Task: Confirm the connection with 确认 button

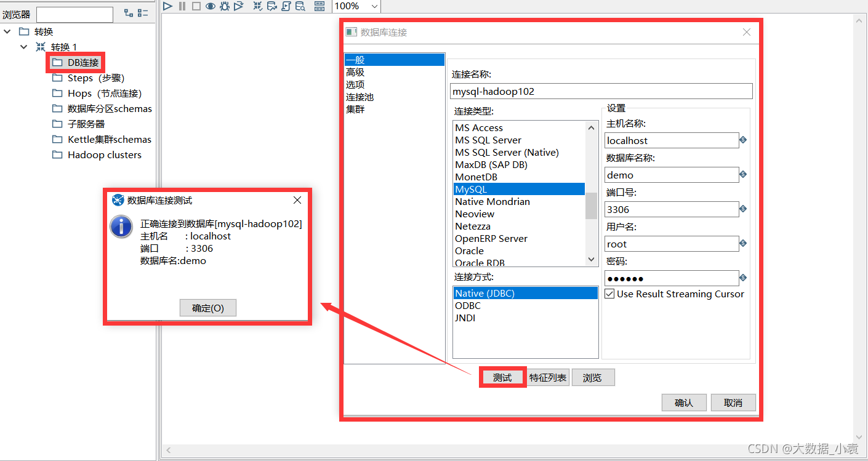Action: click(684, 403)
